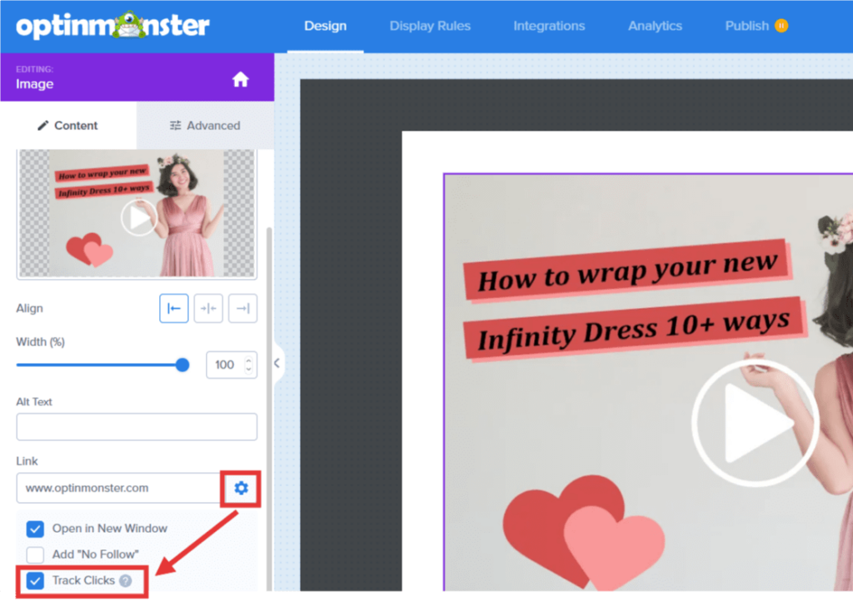Switch to the Design tab
Image resolution: width=853 pixels, height=616 pixels.
[326, 26]
